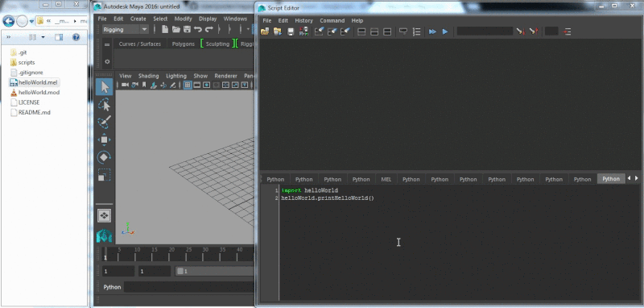Choose the Lasso select tool in Maya toolbox

[x=105, y=106]
